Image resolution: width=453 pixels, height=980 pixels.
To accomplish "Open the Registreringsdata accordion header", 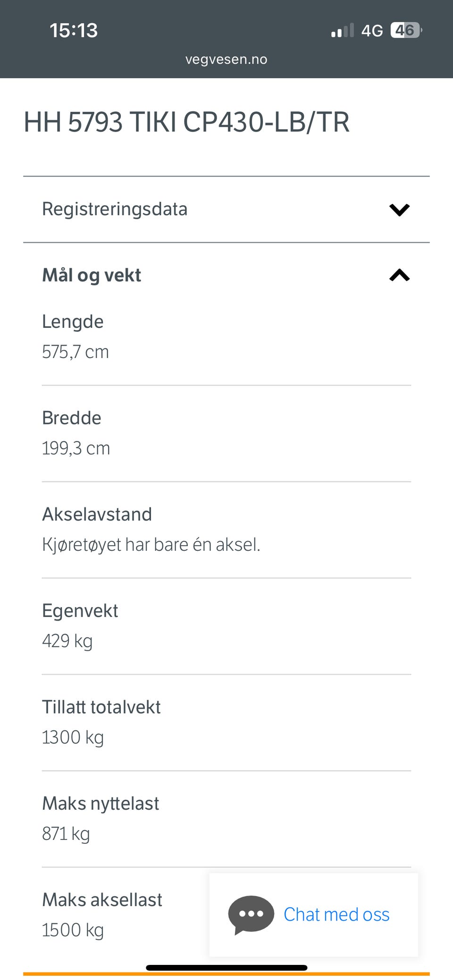I will (226, 209).
